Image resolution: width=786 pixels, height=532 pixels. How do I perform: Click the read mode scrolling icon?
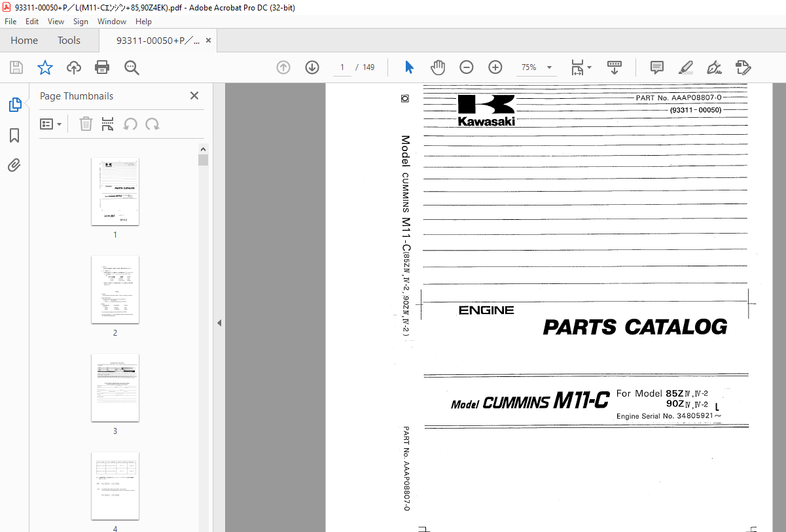click(x=614, y=67)
